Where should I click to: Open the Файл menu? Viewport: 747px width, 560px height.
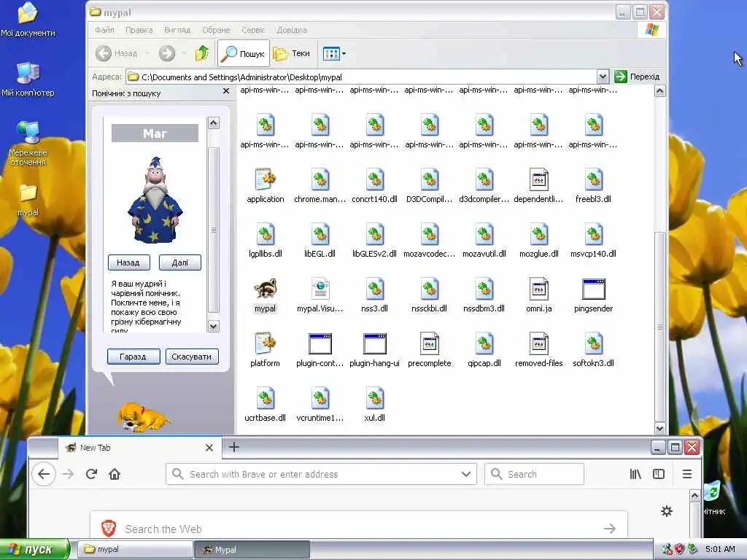coord(104,30)
